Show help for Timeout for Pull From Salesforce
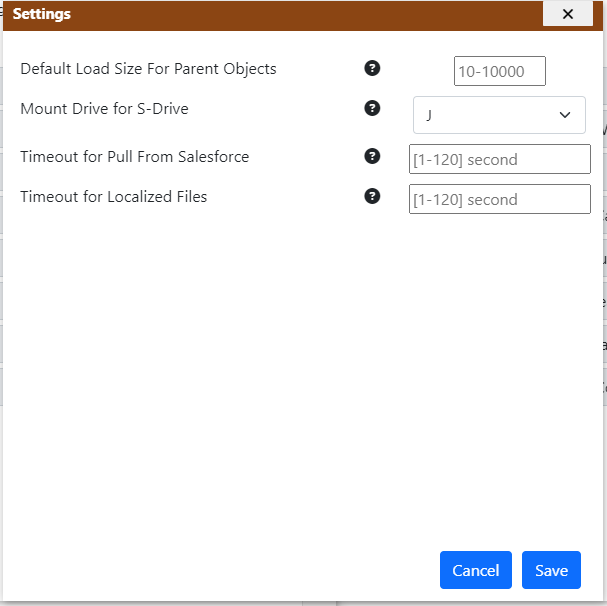607x606 pixels. pyautogui.click(x=372, y=156)
